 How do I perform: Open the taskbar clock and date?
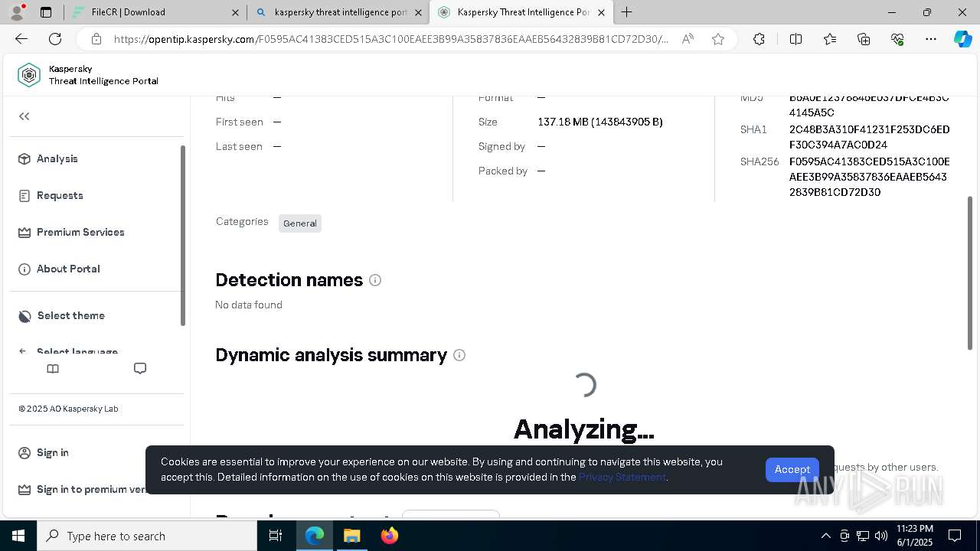click(x=915, y=536)
